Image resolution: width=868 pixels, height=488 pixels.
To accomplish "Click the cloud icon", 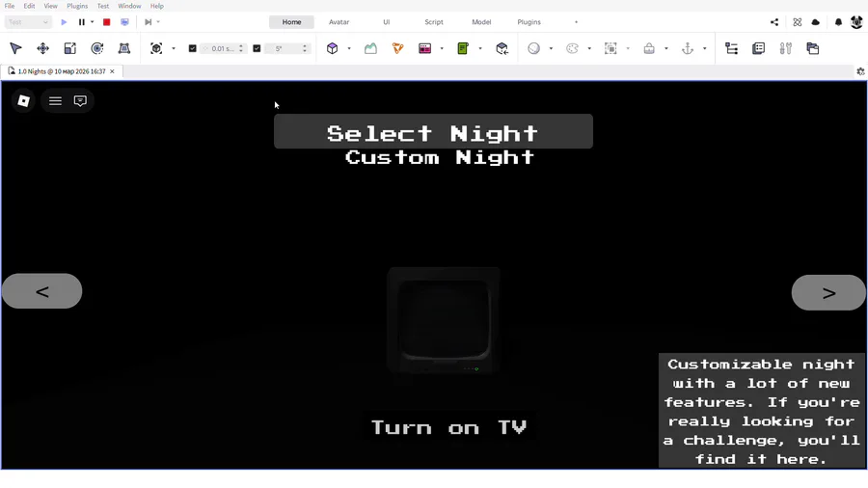I will [x=815, y=22].
